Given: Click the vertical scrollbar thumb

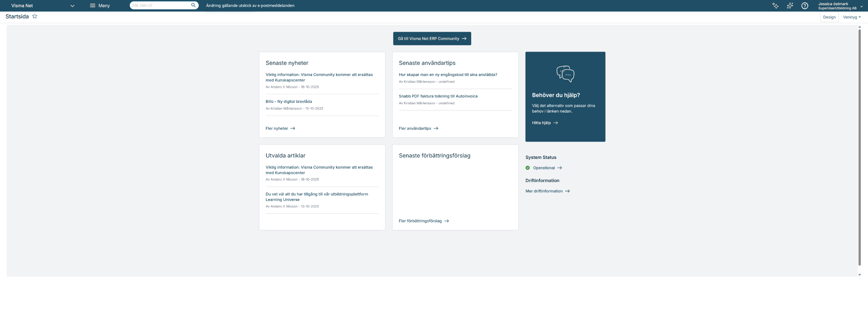Looking at the screenshot, I should point(860,147).
